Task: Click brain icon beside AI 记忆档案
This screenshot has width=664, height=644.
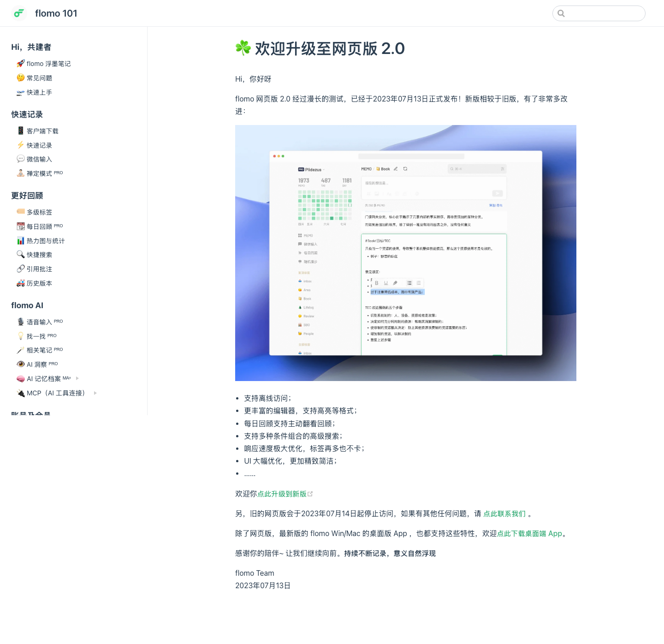Action: tap(21, 379)
